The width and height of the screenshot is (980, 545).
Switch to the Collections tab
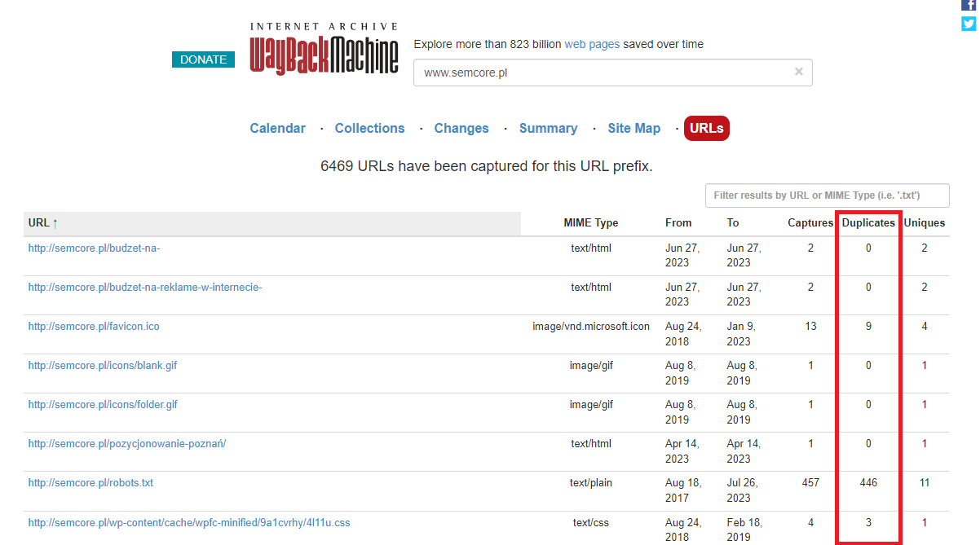tap(370, 128)
